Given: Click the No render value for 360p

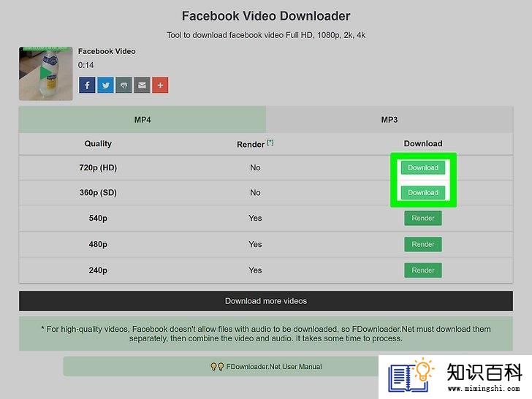Looking at the screenshot, I should pos(255,193).
